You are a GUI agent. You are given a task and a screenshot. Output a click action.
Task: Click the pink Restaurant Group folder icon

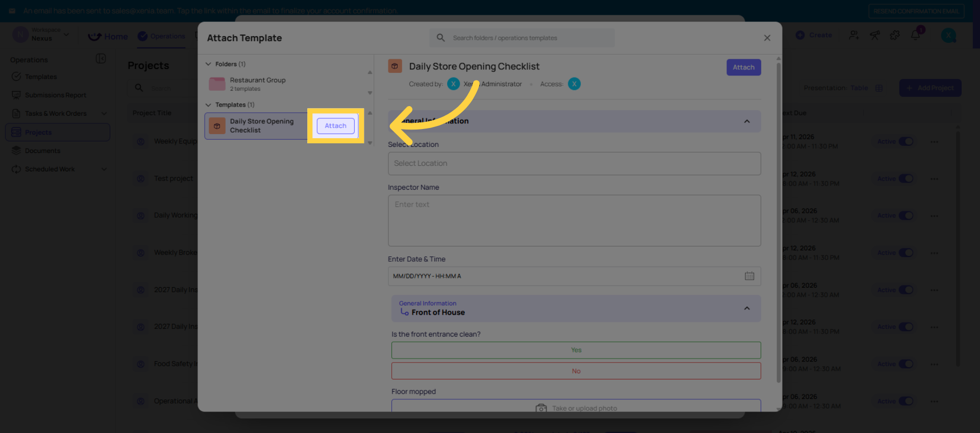tap(217, 84)
